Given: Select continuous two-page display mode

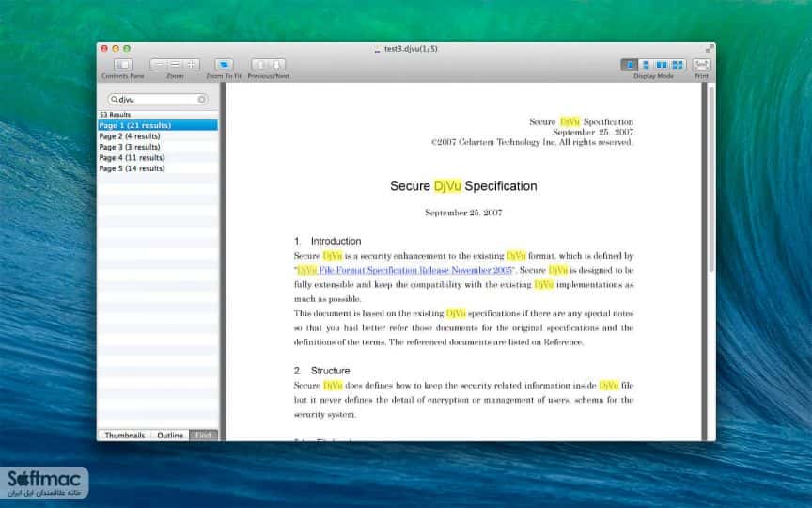Looking at the screenshot, I should tap(678, 65).
